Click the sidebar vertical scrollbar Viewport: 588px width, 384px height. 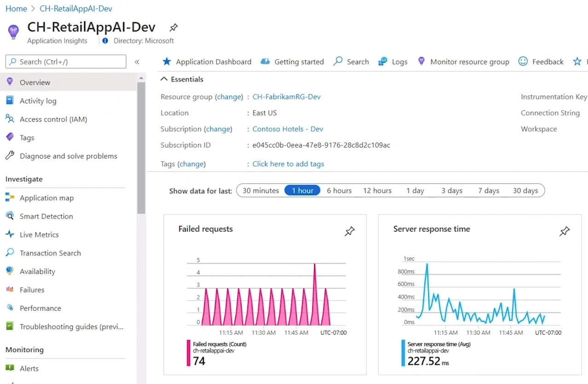coord(141,147)
